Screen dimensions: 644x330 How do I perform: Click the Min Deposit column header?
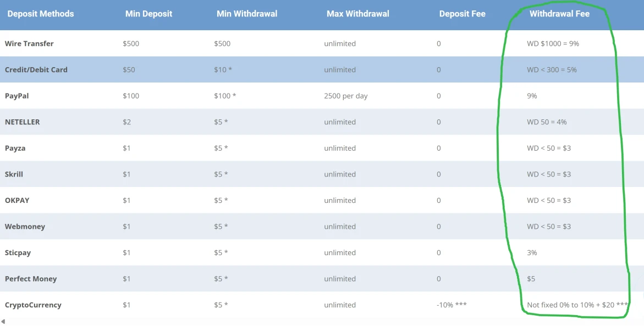(x=148, y=14)
